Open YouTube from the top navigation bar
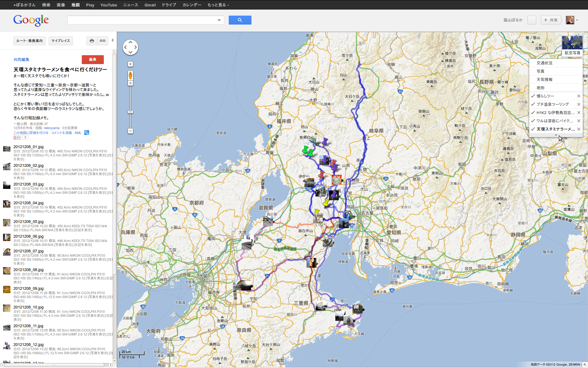Image resolution: width=588 pixels, height=368 pixels. (x=108, y=5)
